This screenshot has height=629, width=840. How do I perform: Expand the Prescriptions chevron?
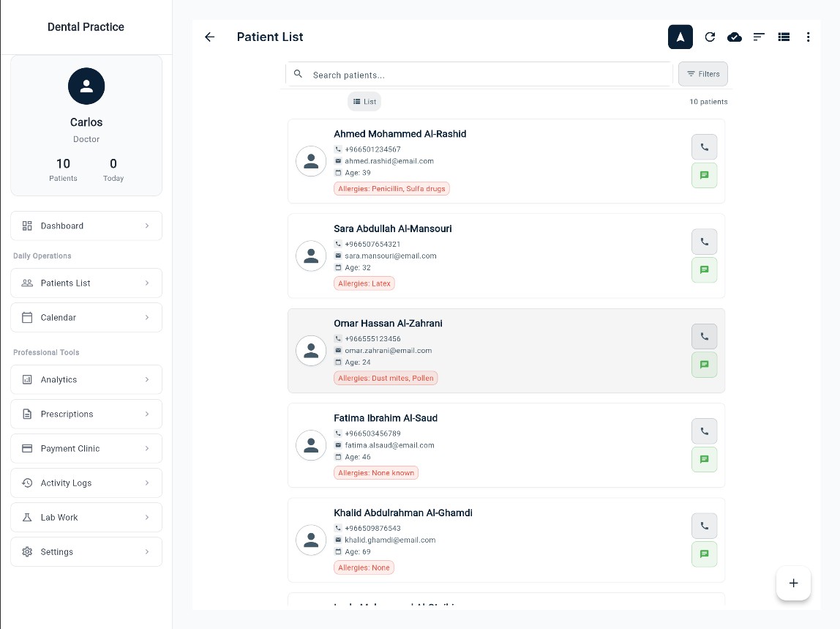coord(147,414)
